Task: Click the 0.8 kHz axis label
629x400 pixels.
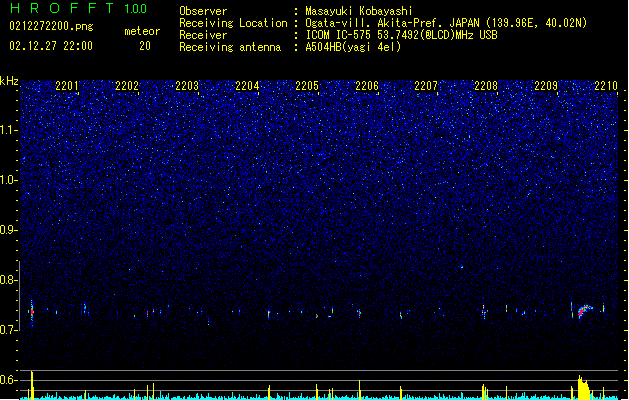Action: click(x=8, y=280)
